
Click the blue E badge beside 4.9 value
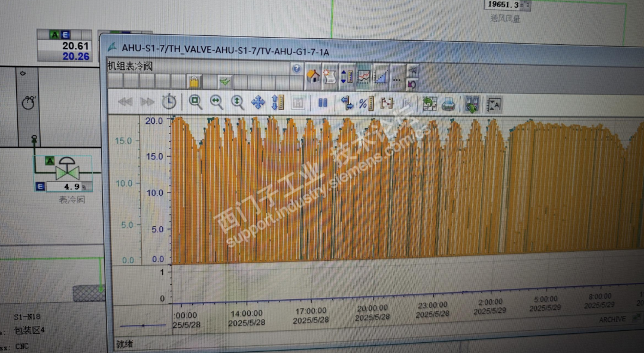coord(40,187)
